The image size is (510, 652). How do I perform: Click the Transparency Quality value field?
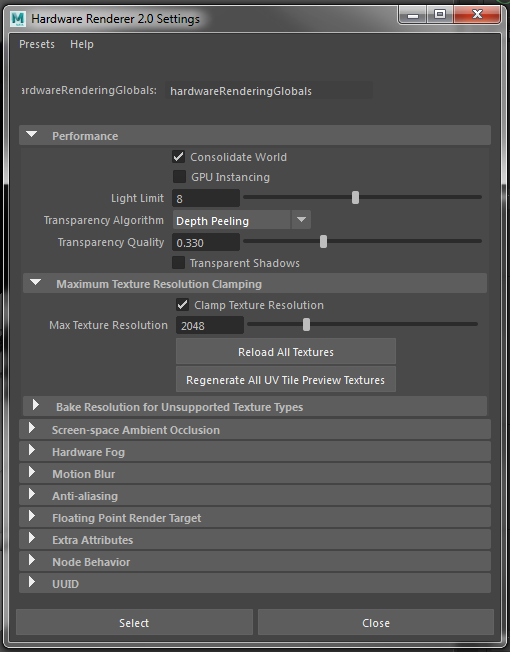click(206, 242)
